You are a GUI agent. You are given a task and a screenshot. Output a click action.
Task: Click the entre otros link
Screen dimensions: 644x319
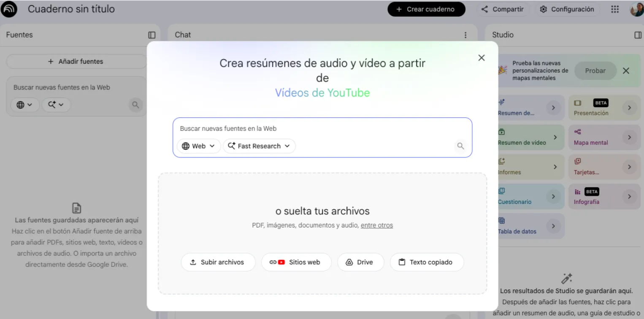click(x=377, y=225)
